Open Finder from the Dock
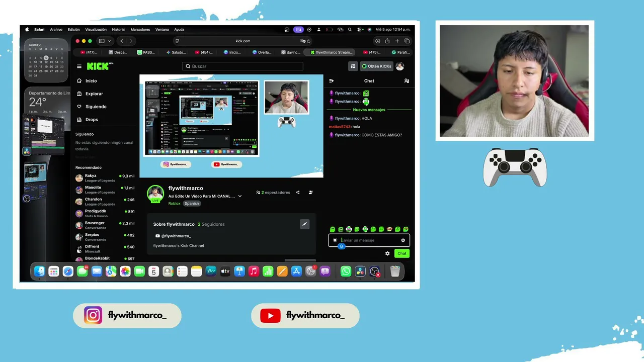Image resolution: width=644 pixels, height=362 pixels. coord(39,271)
